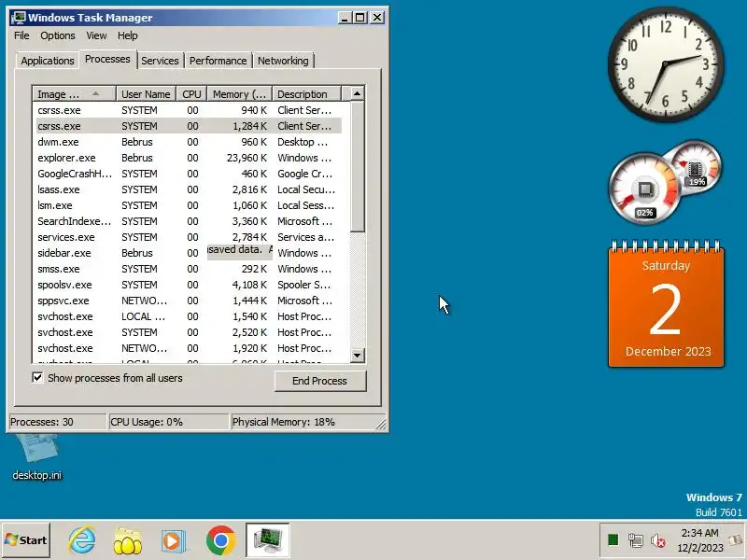Open Windows Explorer folder icon in taskbar

(127, 540)
